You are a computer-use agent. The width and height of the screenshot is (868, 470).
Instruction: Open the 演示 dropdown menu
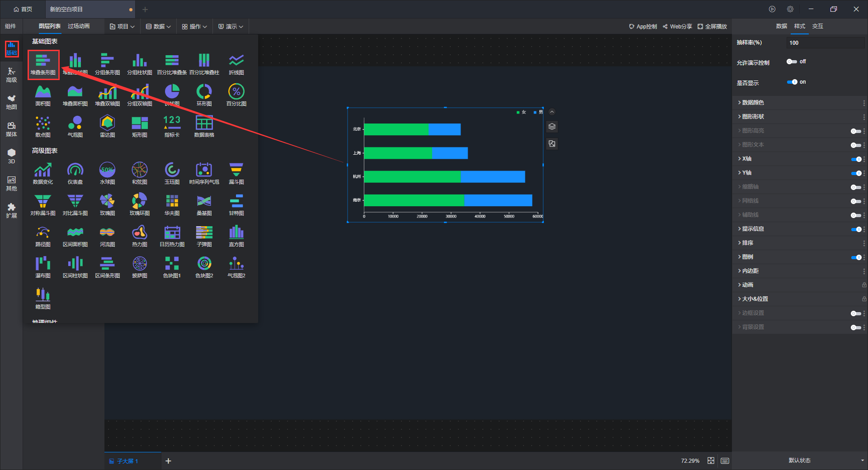point(231,27)
